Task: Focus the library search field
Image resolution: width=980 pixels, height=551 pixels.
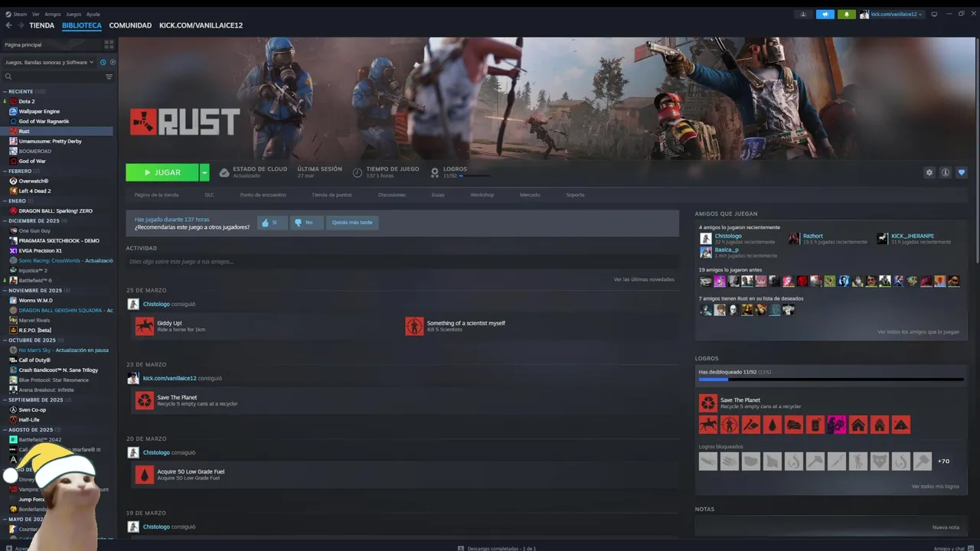Action: pos(54,77)
